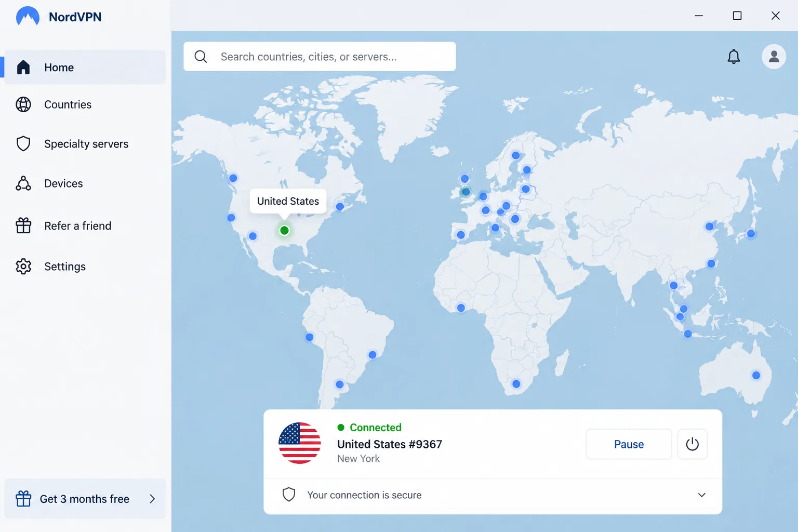Select the Australia server map pin
Image resolution: width=798 pixels, height=532 pixels.
click(756, 375)
